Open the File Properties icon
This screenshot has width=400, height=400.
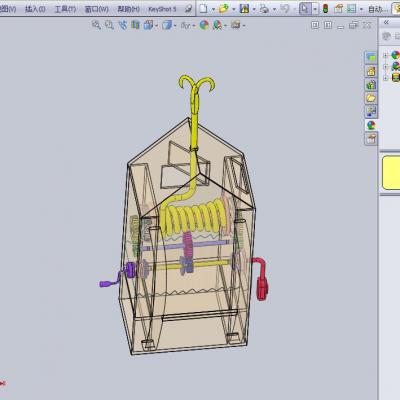click(x=338, y=9)
